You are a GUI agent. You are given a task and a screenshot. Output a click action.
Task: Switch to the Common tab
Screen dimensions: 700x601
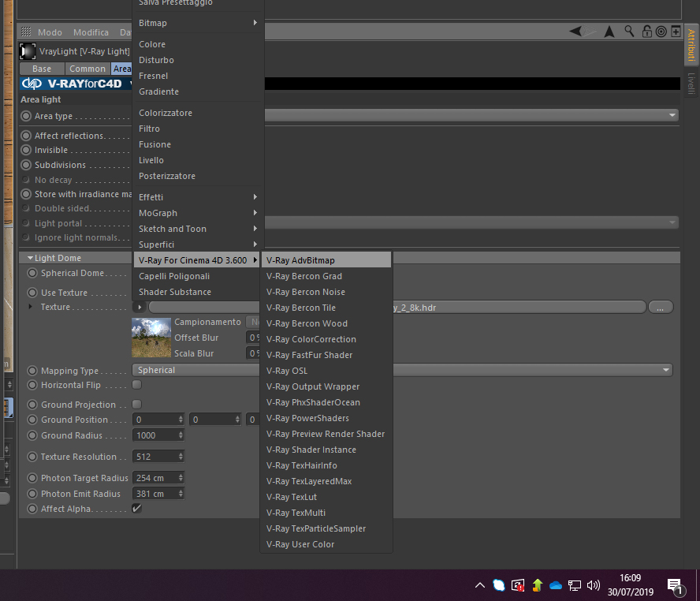pos(87,69)
